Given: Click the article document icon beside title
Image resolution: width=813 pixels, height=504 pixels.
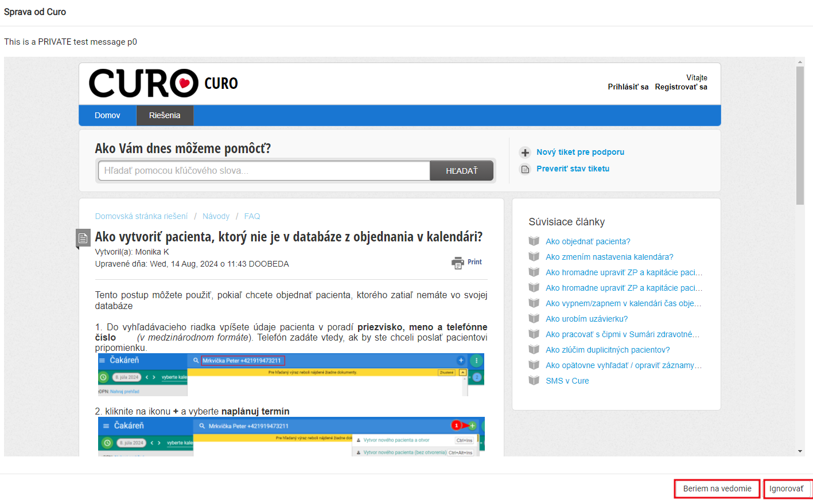Looking at the screenshot, I should tap(83, 237).
